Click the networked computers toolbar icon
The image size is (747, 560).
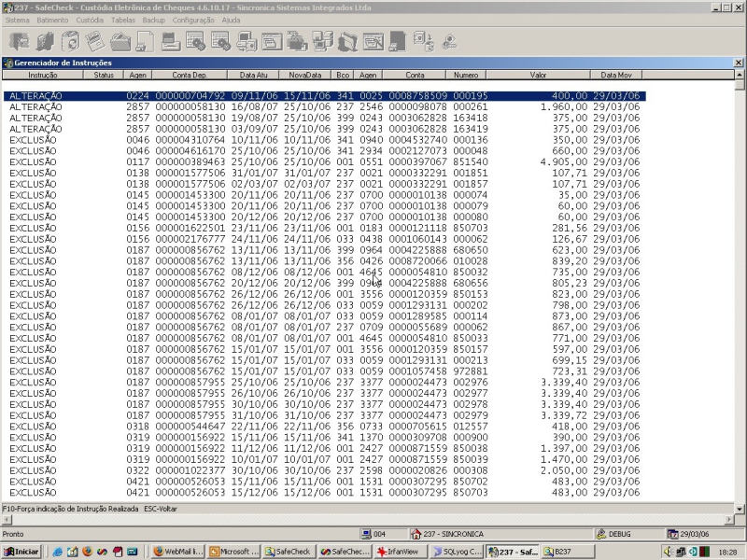[x=322, y=41]
